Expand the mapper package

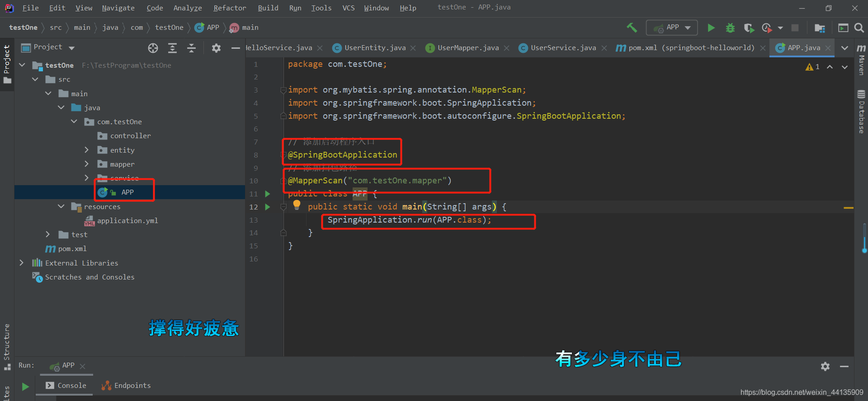(87, 164)
